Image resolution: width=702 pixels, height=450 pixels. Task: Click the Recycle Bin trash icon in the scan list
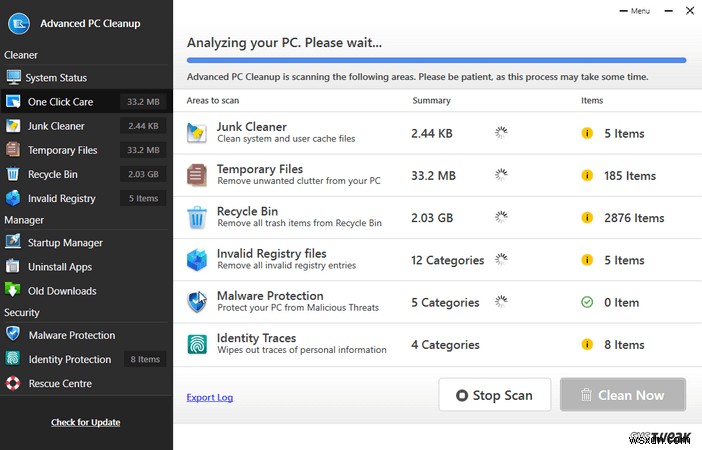[x=197, y=217]
